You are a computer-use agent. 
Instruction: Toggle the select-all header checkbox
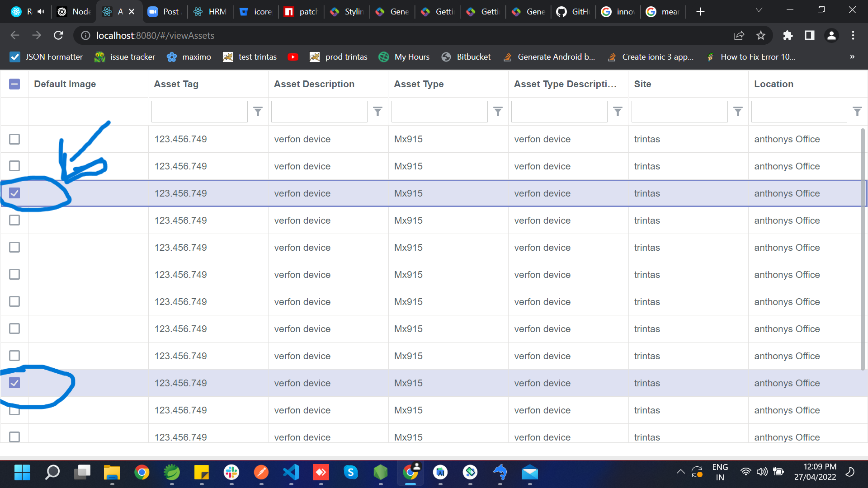pyautogui.click(x=14, y=84)
